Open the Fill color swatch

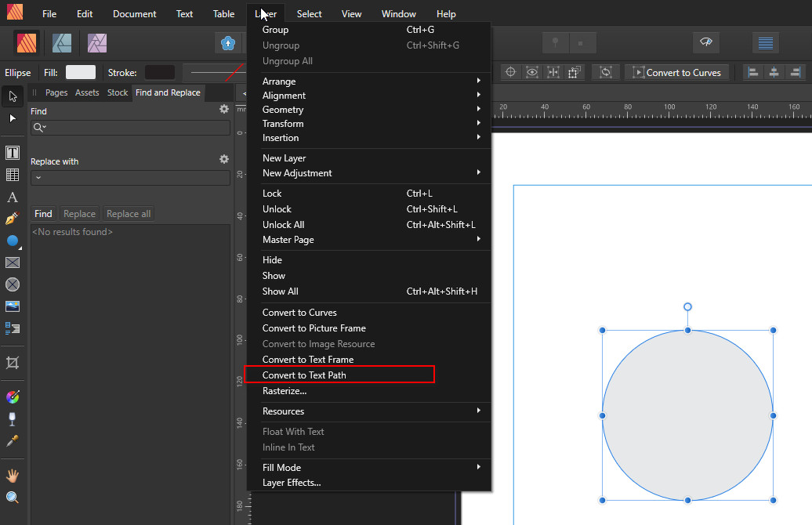pyautogui.click(x=80, y=72)
